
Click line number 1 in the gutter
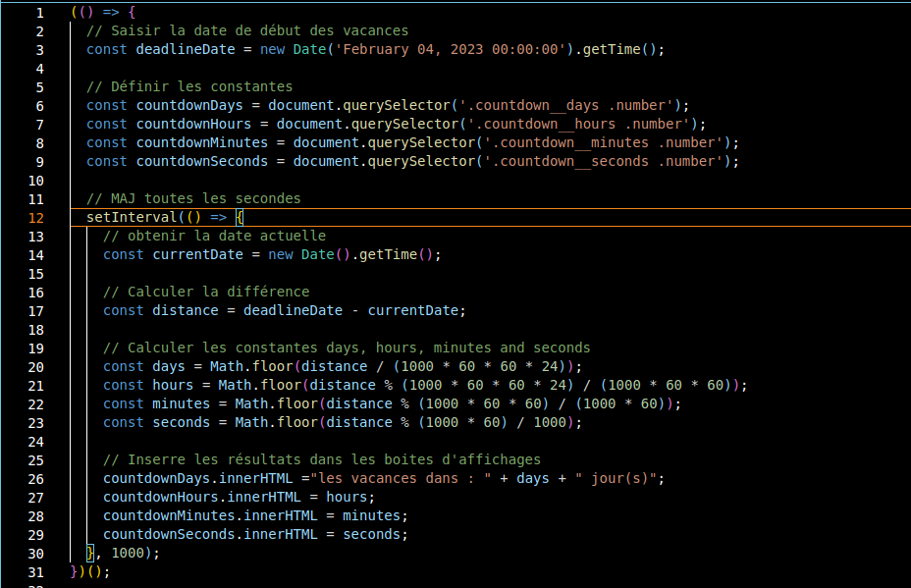coord(39,12)
